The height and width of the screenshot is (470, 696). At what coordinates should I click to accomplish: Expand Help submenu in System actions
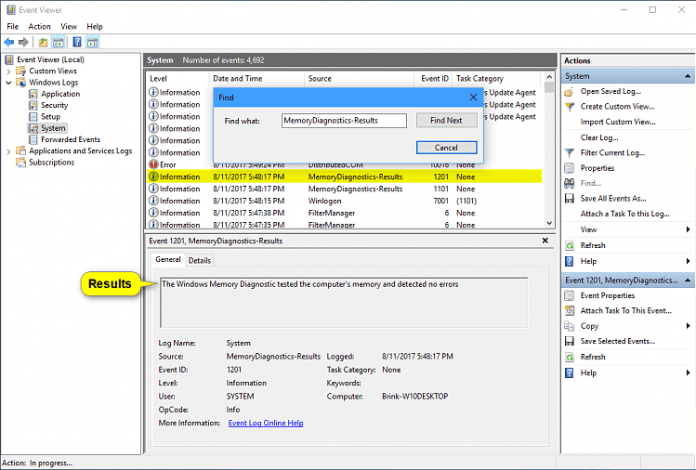(688, 261)
